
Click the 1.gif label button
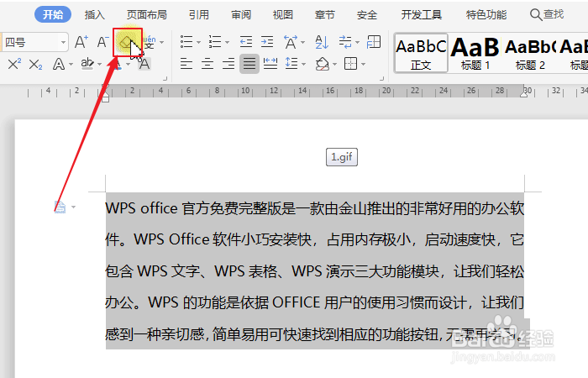(342, 157)
